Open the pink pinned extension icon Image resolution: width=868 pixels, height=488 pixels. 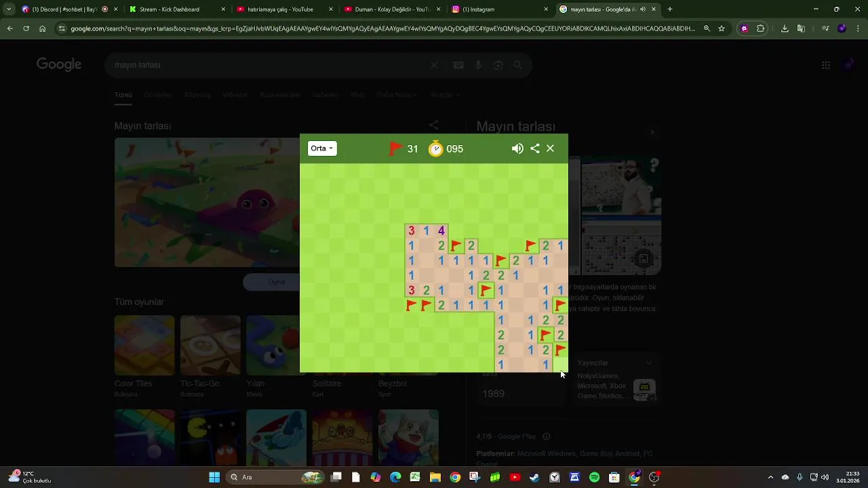pyautogui.click(x=745, y=28)
